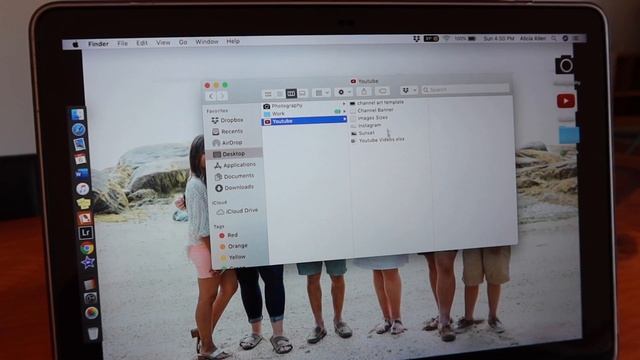Open the Window menu
640x360 pixels.
pyautogui.click(x=207, y=41)
